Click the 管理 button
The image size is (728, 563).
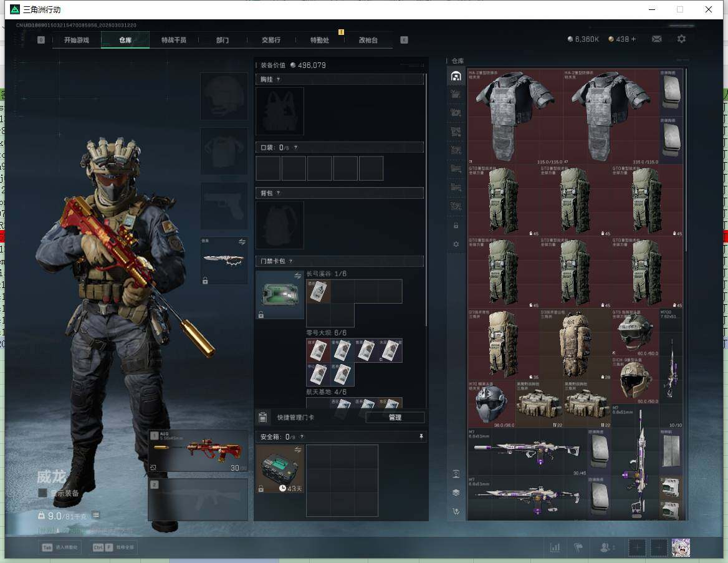click(x=395, y=417)
